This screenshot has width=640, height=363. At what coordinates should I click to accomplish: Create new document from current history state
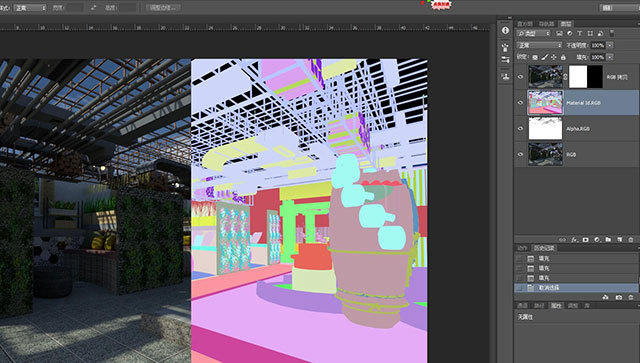pyautogui.click(x=606, y=297)
